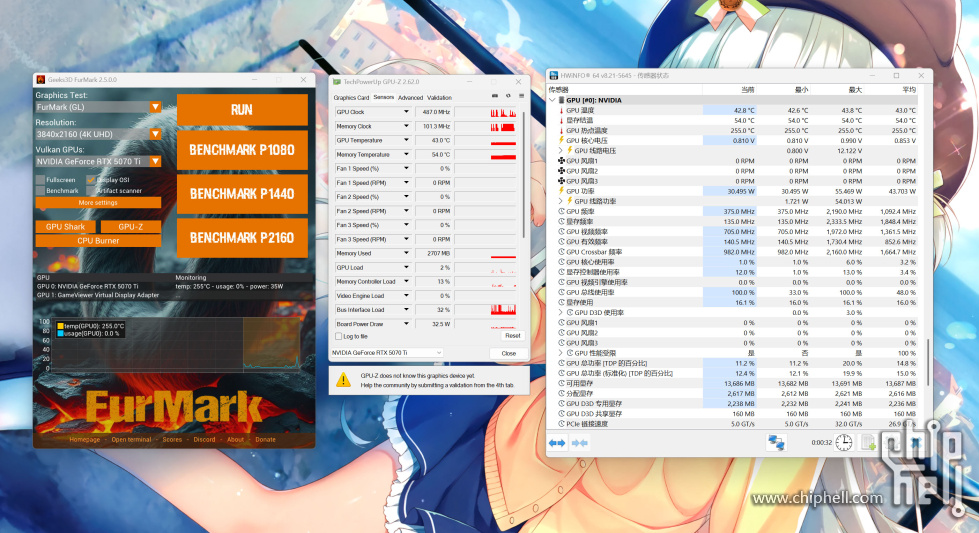Click the FurMark RUN button
979x533 pixels.
tap(242, 110)
